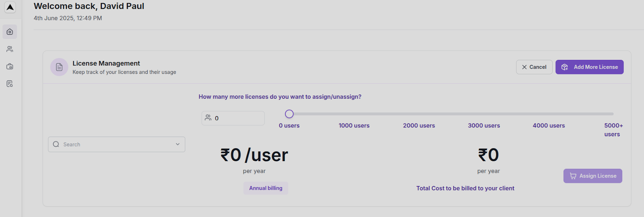Click the magnifier icon in the Search box

[56, 144]
